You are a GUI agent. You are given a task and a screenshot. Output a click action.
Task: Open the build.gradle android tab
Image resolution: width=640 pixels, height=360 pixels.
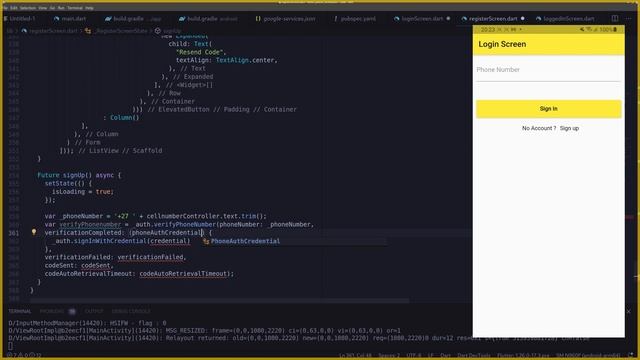click(x=208, y=19)
